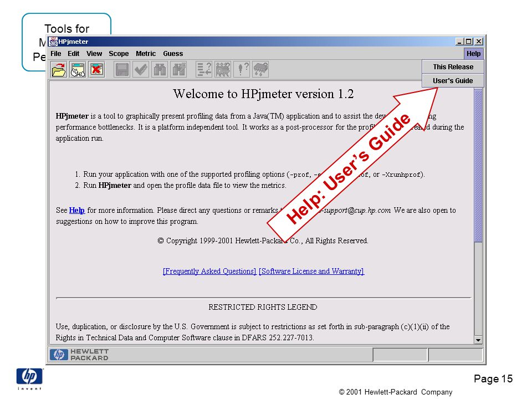Open the Guess menu
The image size is (532, 399).
click(x=173, y=54)
